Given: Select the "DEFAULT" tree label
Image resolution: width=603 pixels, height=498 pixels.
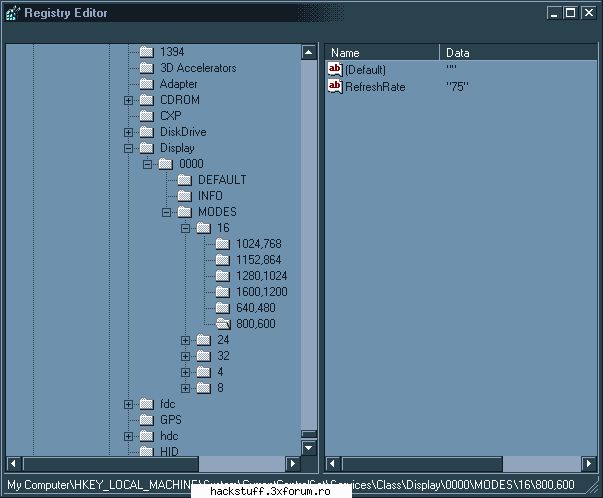Looking at the screenshot, I should [x=222, y=180].
